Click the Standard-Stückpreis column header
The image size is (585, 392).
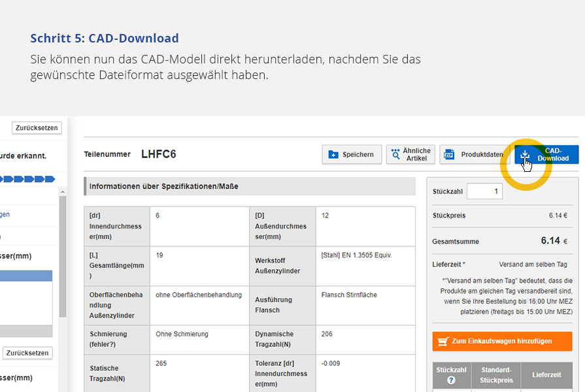(495, 375)
